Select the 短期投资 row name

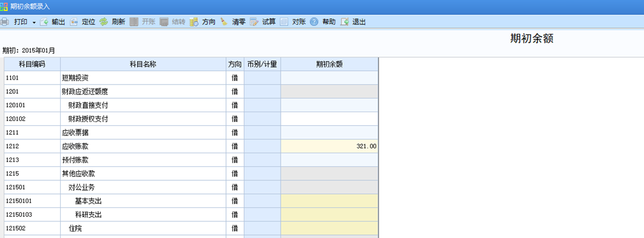coord(75,78)
